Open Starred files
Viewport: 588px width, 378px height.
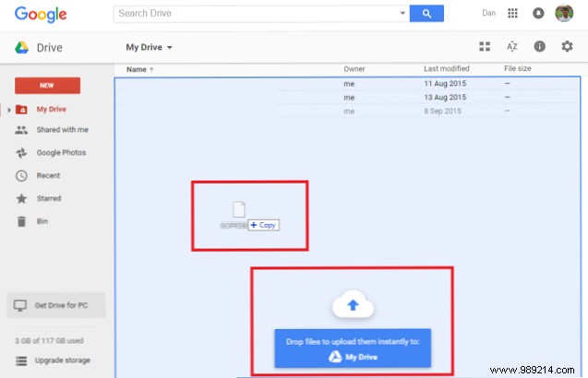point(49,198)
